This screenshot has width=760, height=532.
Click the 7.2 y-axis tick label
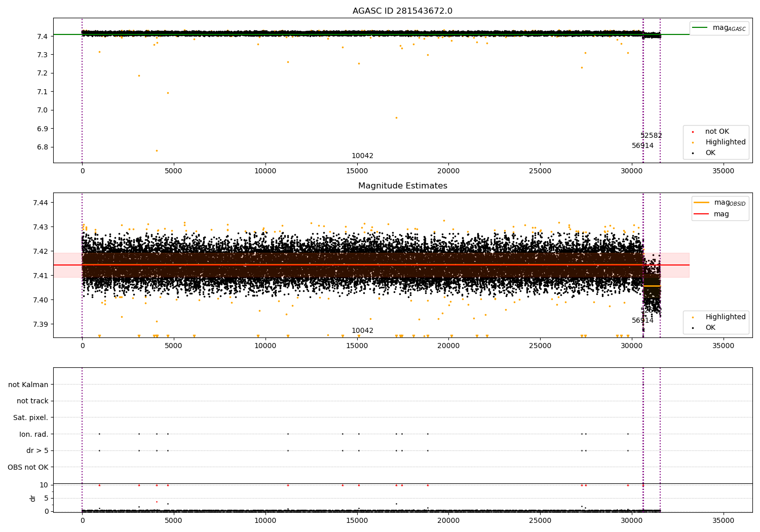(x=43, y=73)
